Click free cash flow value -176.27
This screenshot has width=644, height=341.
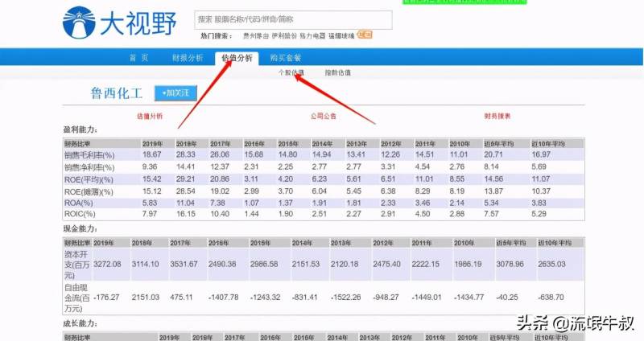tap(106, 297)
